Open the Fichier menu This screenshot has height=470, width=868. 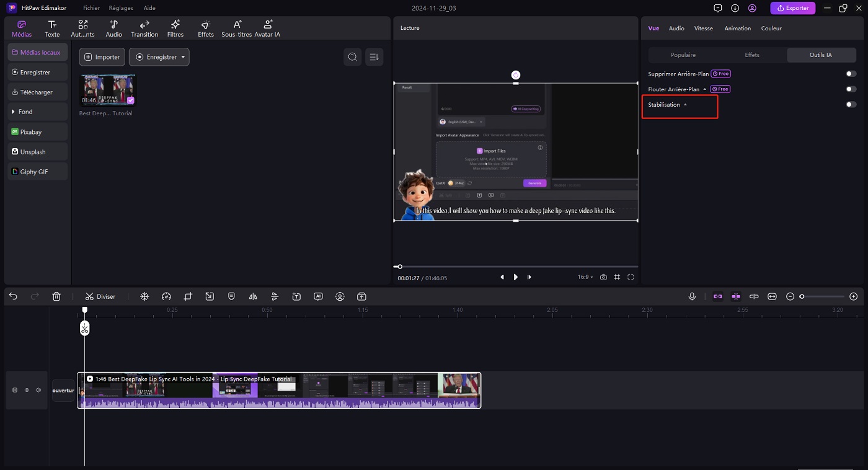(91, 8)
